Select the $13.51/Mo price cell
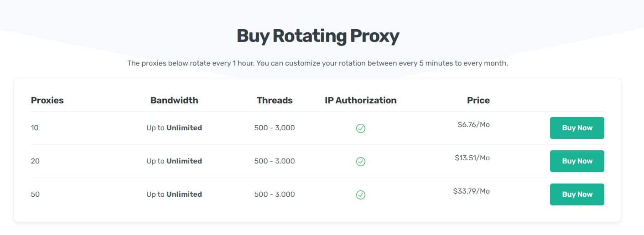Screen dimensions: 644x235 click(472, 158)
